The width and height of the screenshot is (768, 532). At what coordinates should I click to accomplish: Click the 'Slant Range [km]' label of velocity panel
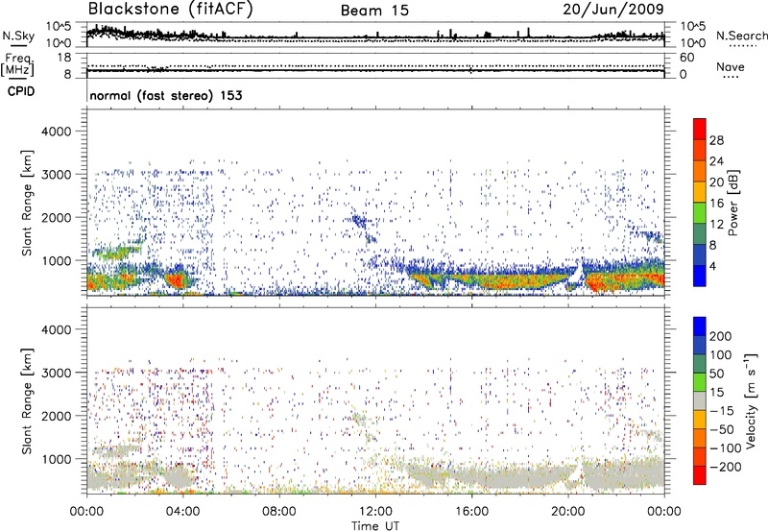pos(28,400)
